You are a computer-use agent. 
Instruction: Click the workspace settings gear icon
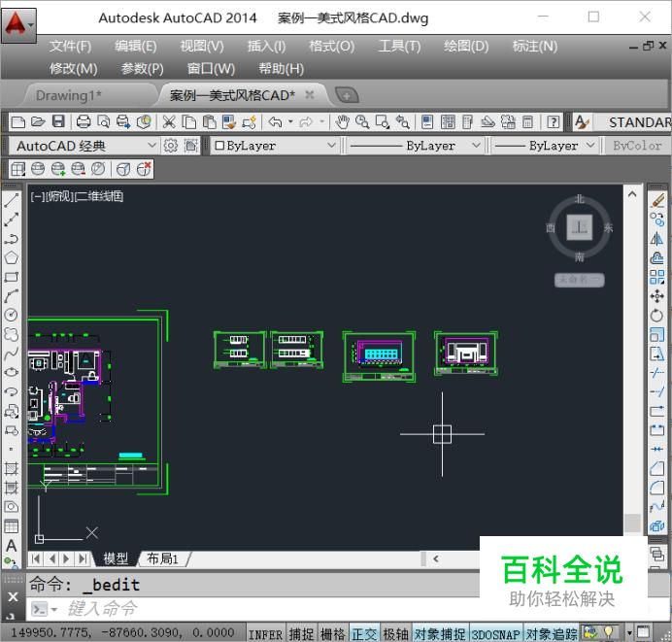(171, 146)
